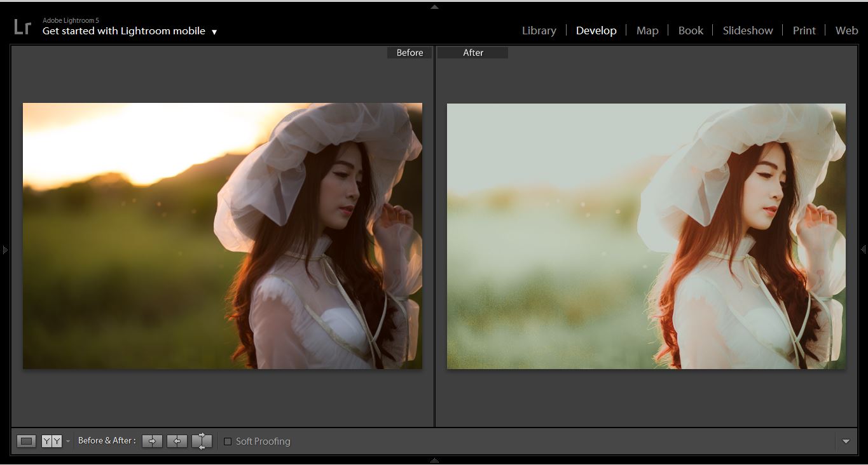Open the Web module
Viewport: 868px width, 465px height.
[846, 30]
